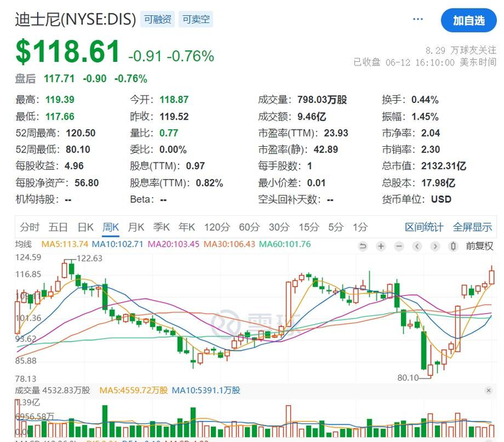
Task: Move chart left with arrow icon
Action: 417,246
